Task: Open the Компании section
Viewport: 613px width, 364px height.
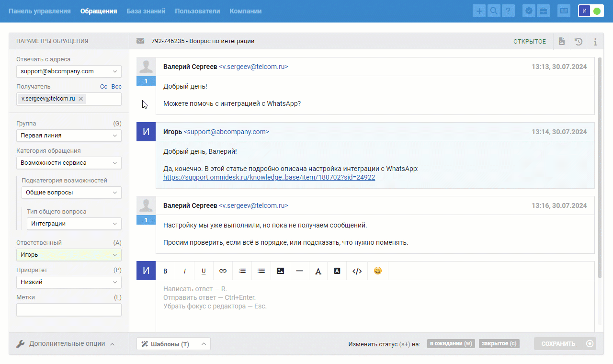Action: click(x=246, y=11)
